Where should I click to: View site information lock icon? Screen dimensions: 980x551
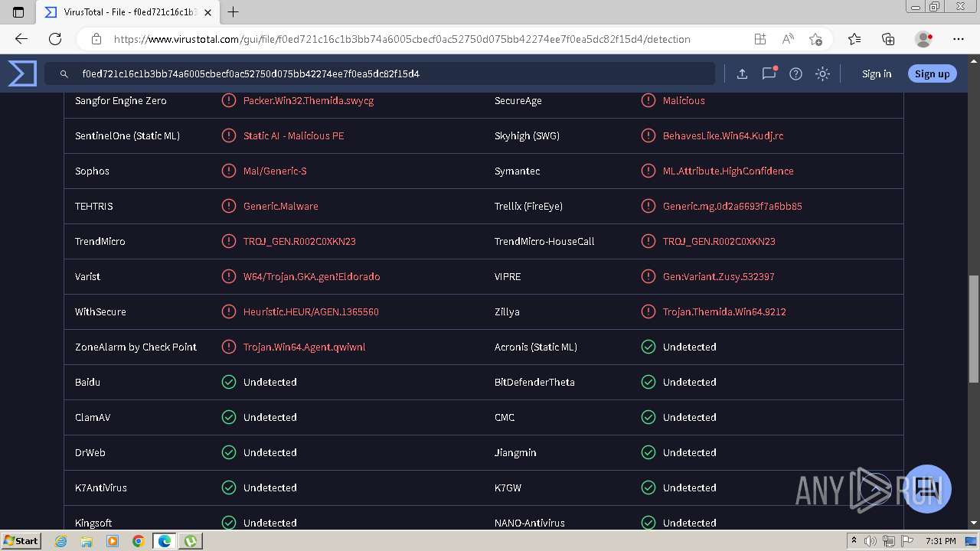click(x=96, y=39)
